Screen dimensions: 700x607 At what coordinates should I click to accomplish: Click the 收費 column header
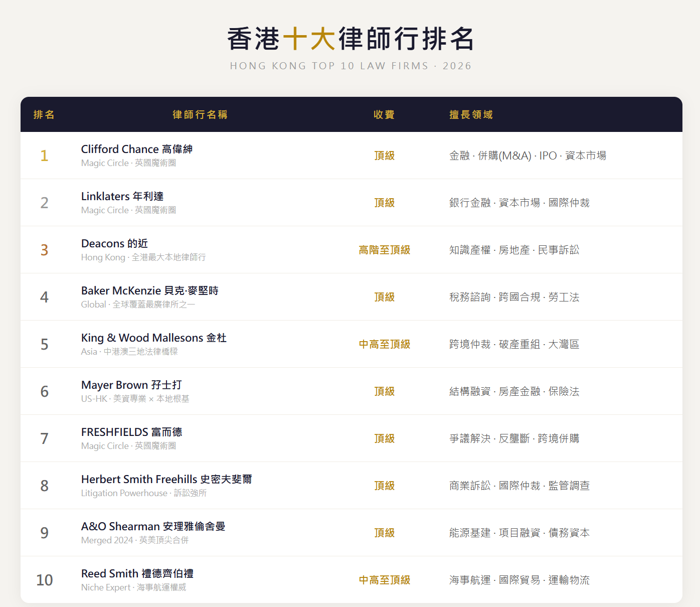(384, 114)
